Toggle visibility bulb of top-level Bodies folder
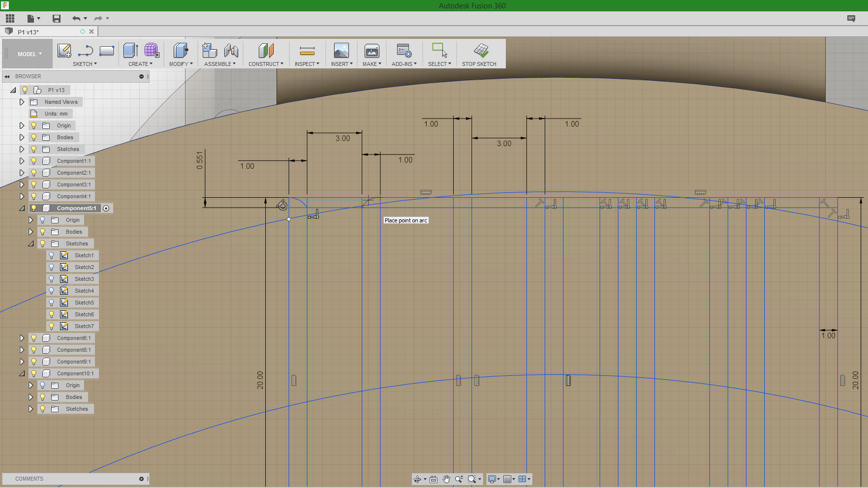The width and height of the screenshot is (868, 488). tap(34, 137)
